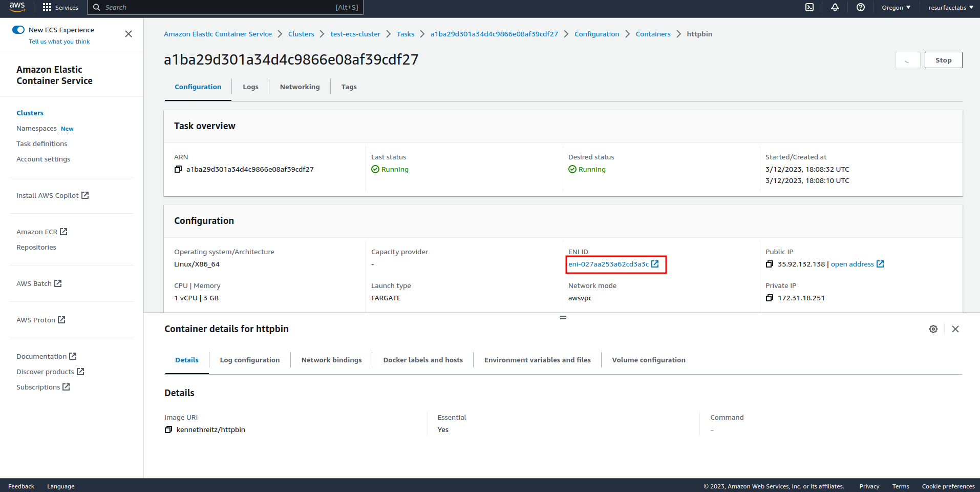
Task: Open Documentation external link
Action: pyautogui.click(x=46, y=356)
